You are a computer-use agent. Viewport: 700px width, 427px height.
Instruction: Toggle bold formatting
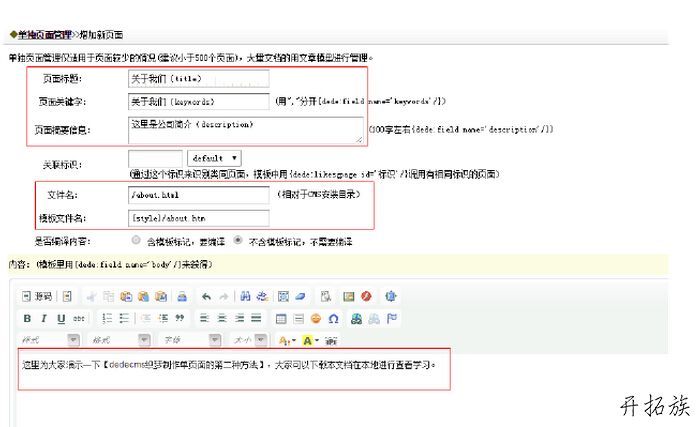[27, 318]
